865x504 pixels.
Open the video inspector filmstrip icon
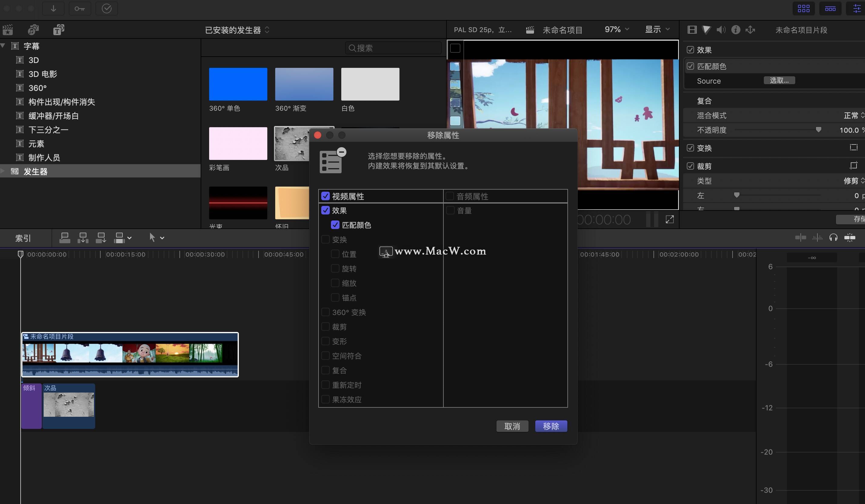click(692, 30)
